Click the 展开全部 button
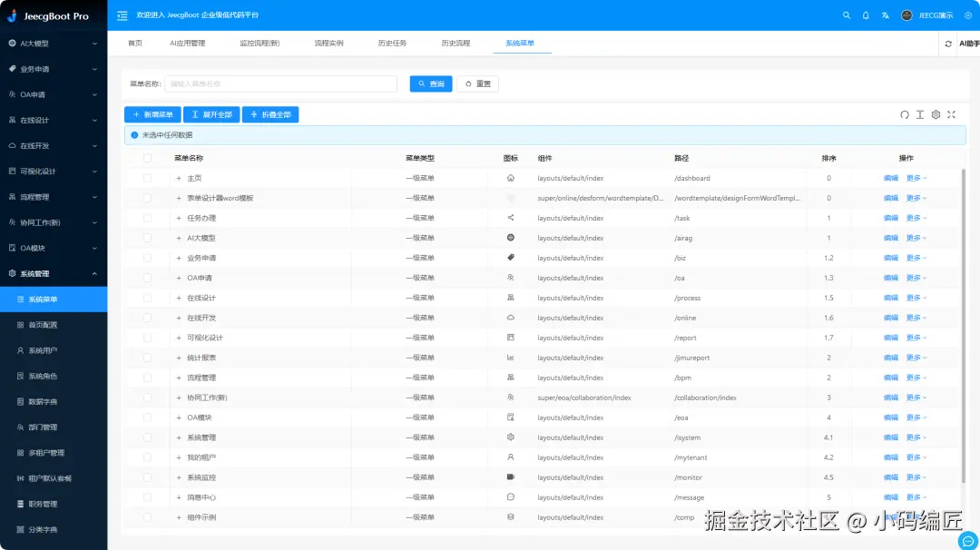 tap(211, 114)
